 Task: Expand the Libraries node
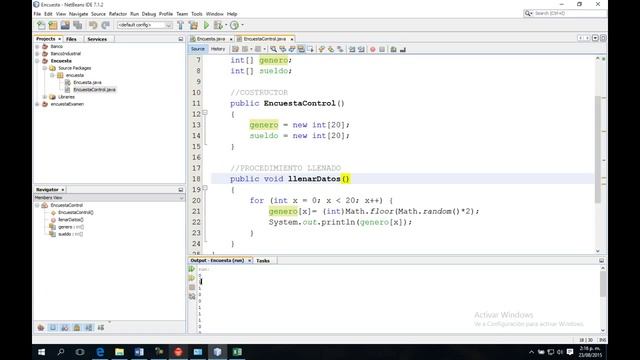[x=45, y=97]
